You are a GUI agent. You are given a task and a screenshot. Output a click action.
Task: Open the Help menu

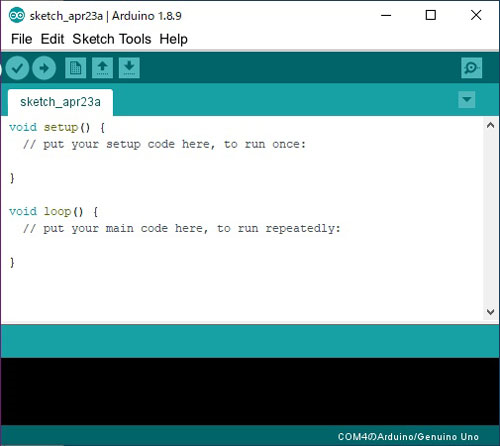[x=173, y=39]
